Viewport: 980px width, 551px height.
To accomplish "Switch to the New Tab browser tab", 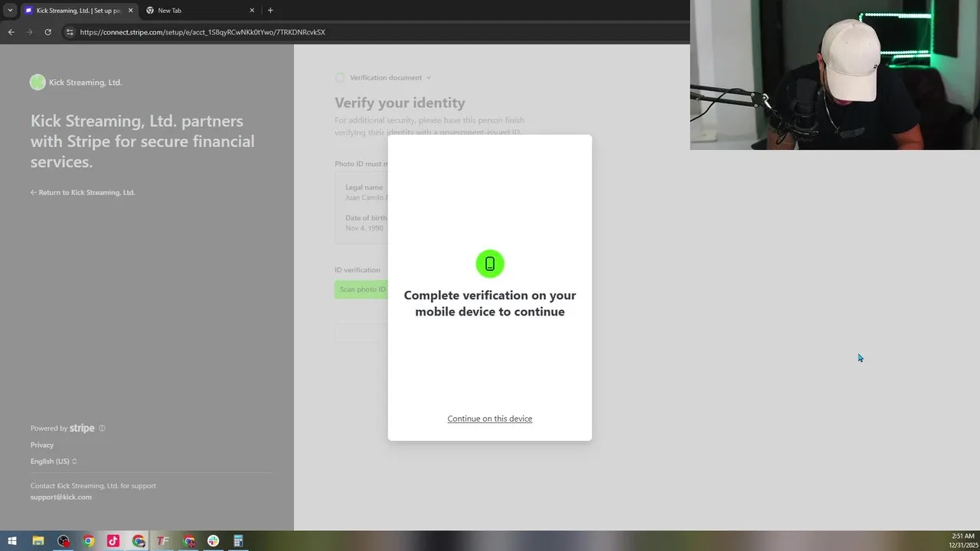I will pyautogui.click(x=201, y=11).
